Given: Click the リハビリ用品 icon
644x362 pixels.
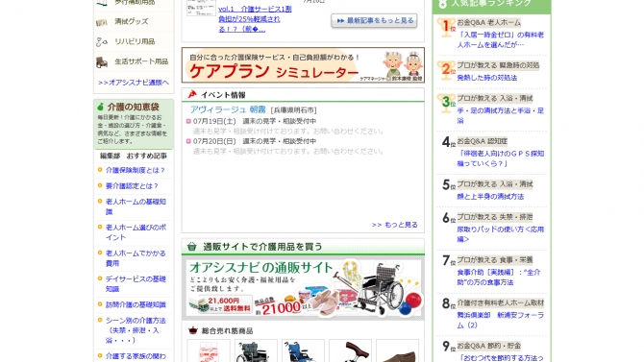Looking at the screenshot, I should point(102,42).
